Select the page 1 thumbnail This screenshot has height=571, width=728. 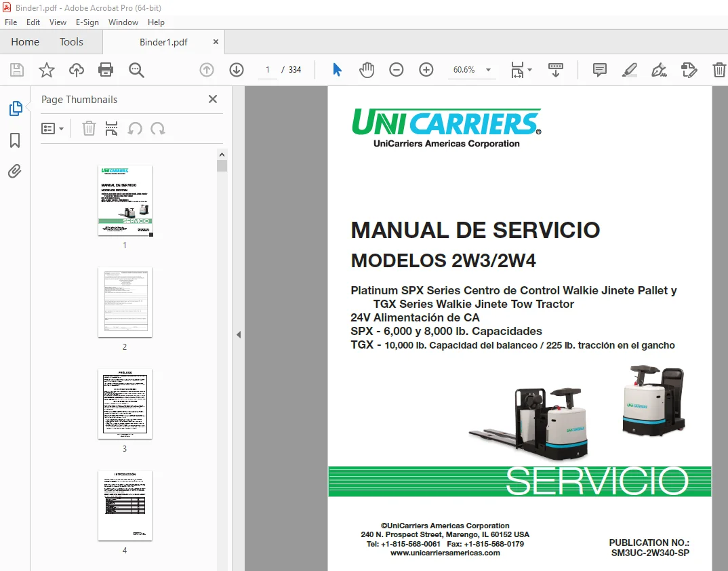[125, 201]
